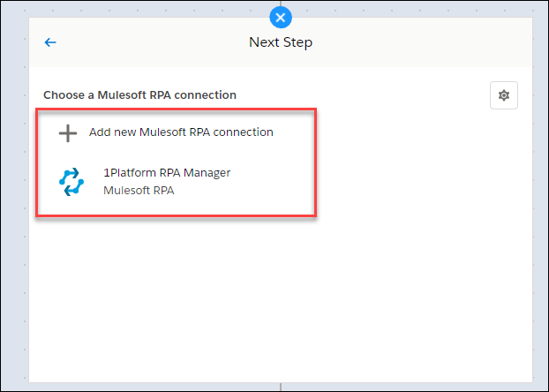This screenshot has width=549, height=392.
Task: Click the Mulesoft RPA subtitle text
Action: point(139,191)
